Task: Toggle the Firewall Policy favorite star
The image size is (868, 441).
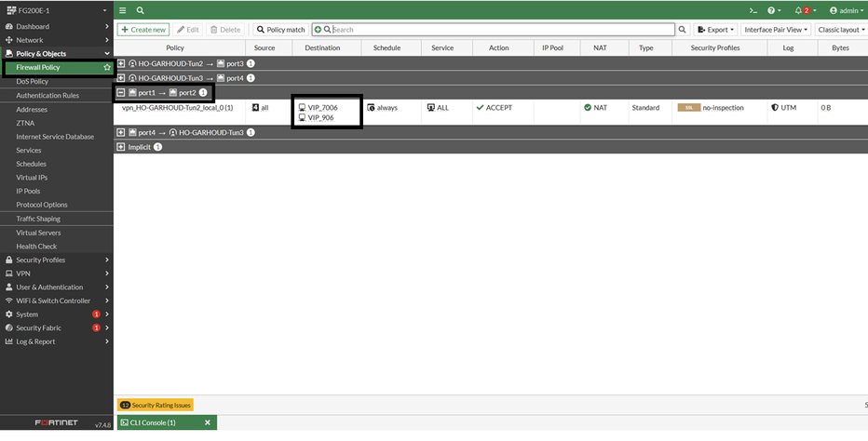Action: pyautogui.click(x=107, y=68)
